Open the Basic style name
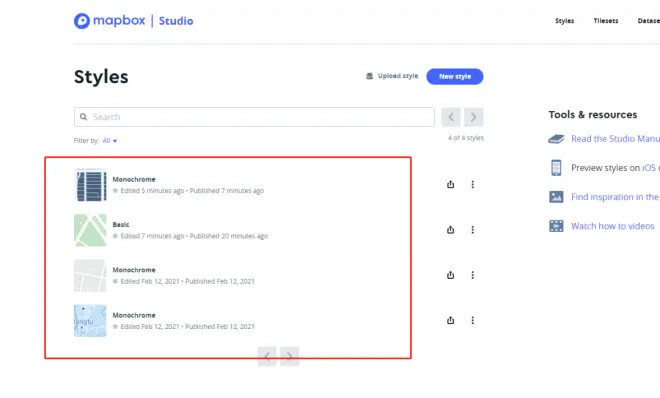The width and height of the screenshot is (660, 398). [x=121, y=225]
